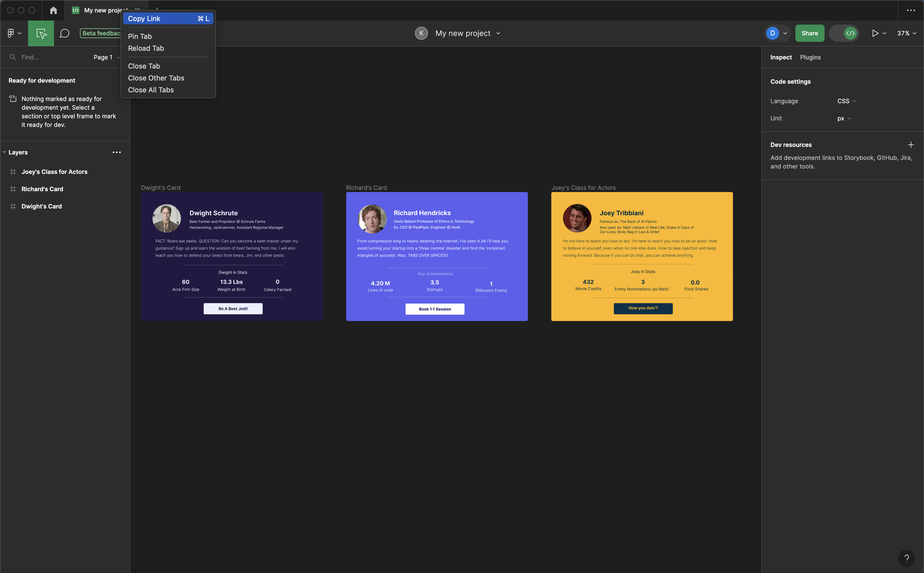Viewport: 924px width, 573px height.
Task: Choose Pin Tab from the context menu
Action: coord(168,36)
